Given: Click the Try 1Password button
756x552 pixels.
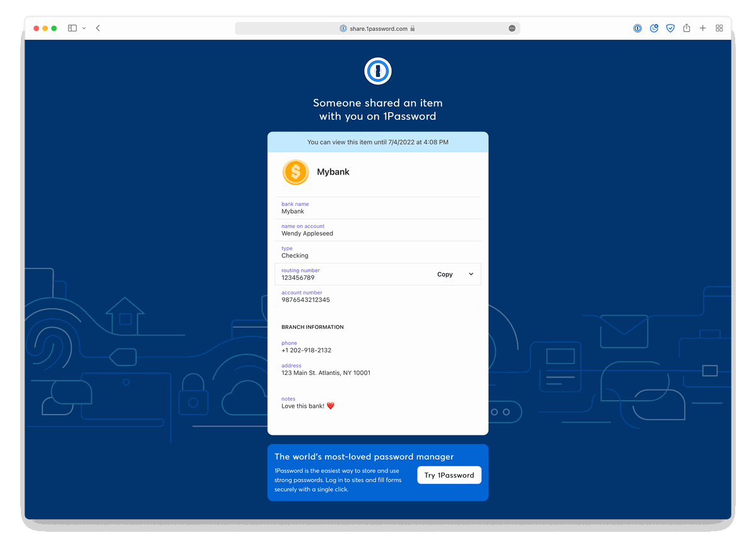Looking at the screenshot, I should (x=449, y=475).
